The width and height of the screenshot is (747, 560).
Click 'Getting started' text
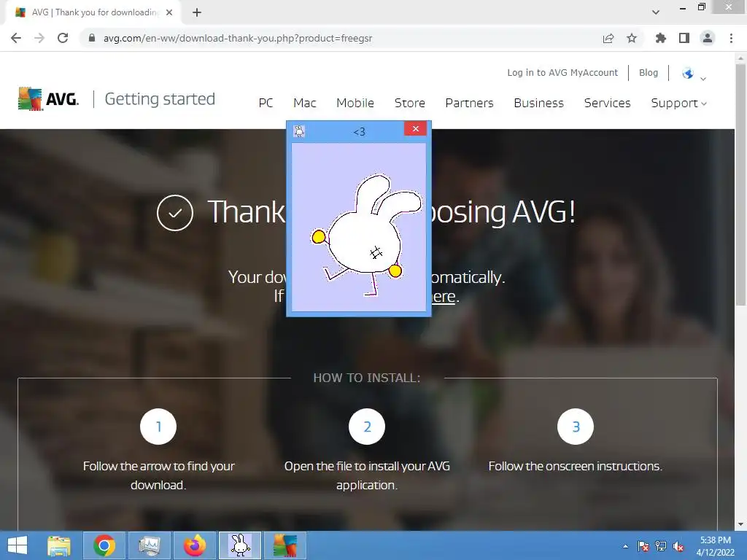pos(160,99)
